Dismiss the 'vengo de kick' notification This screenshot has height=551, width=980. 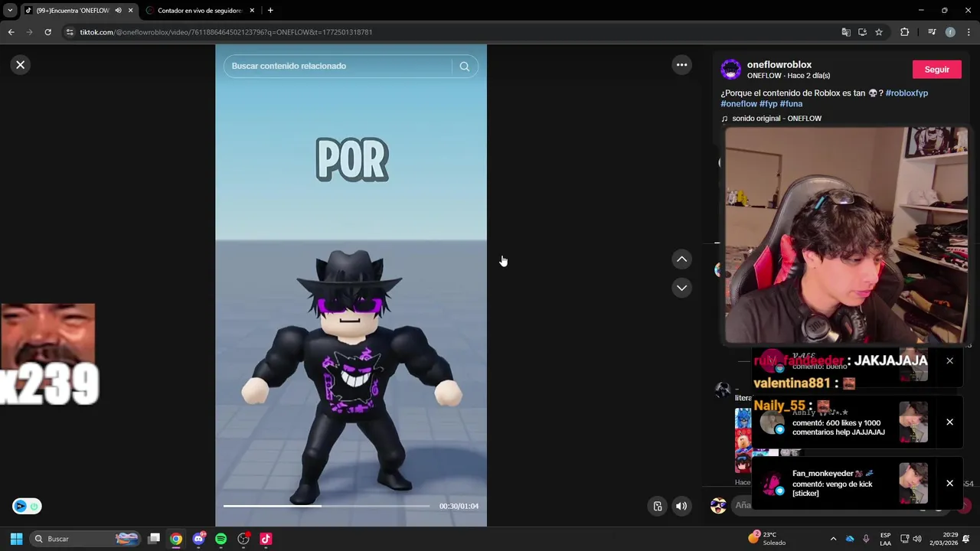(949, 483)
